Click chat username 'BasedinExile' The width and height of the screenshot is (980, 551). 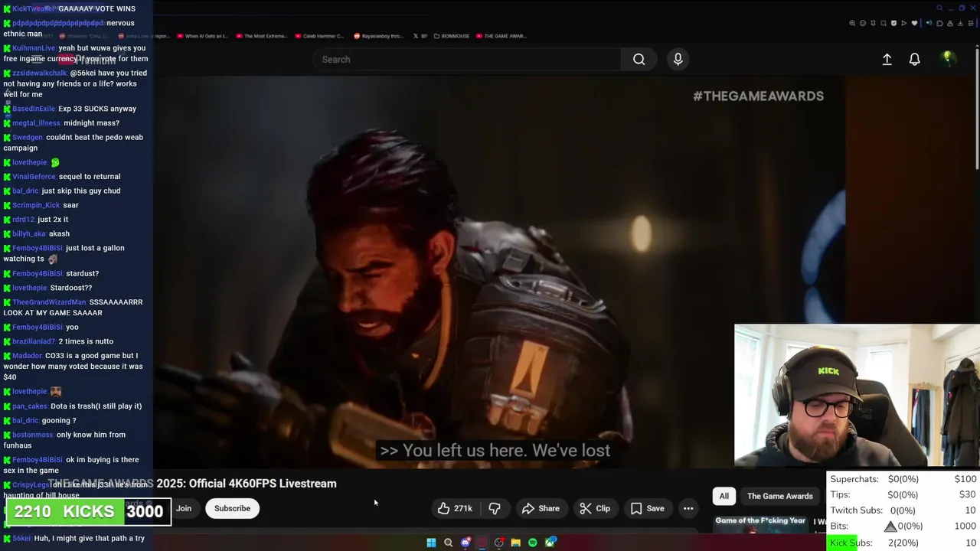coord(34,109)
